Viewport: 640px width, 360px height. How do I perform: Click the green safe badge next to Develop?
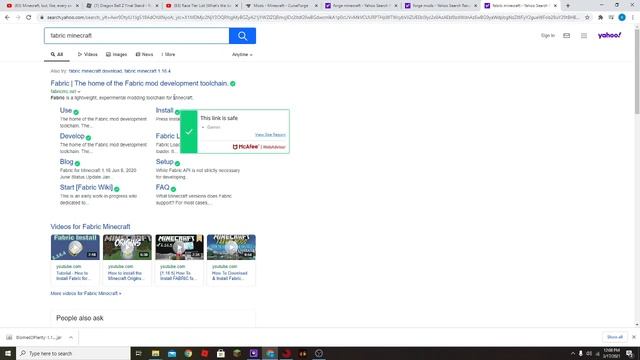click(88, 138)
